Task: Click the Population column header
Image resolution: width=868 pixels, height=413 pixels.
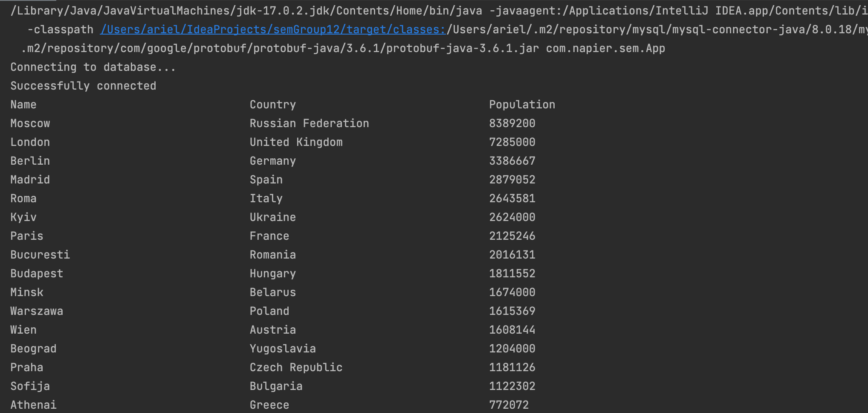Action: click(x=522, y=105)
